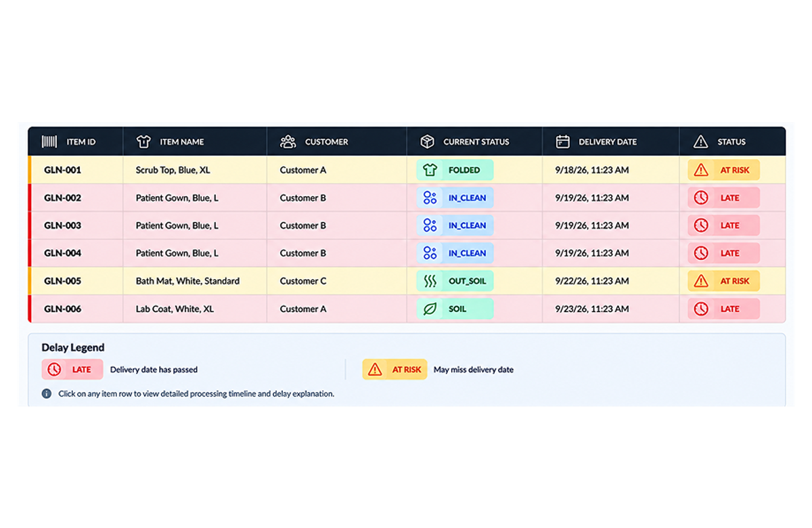The width and height of the screenshot is (812, 528).
Task: Click 'Delivery date has passed' legend text
Action: (154, 370)
